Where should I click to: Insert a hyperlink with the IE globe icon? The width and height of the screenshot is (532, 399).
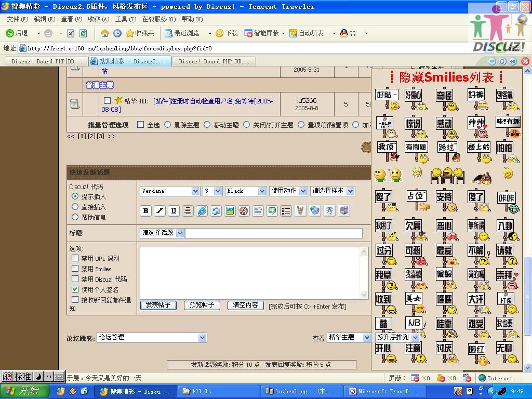point(202,211)
